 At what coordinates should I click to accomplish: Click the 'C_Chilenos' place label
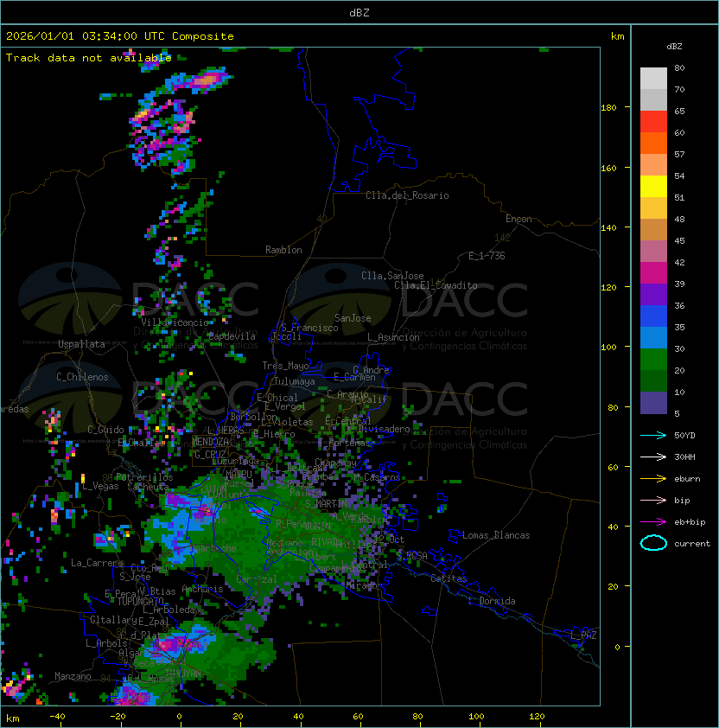coord(82,377)
